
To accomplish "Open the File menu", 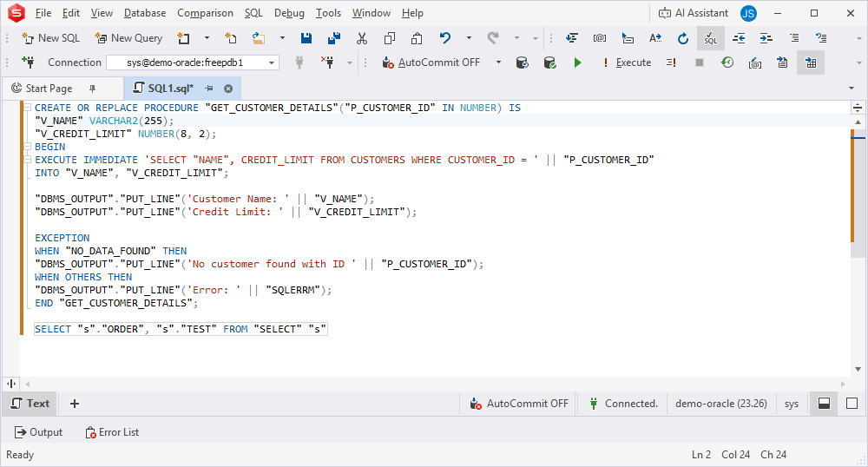I will 43,13.
